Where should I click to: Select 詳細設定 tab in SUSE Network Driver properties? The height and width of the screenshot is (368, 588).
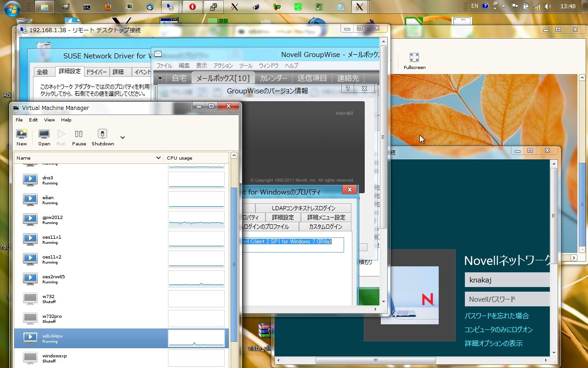(69, 71)
